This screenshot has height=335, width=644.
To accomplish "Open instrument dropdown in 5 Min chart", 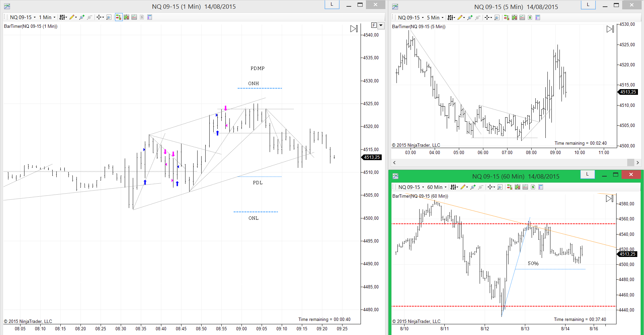I will click(411, 18).
